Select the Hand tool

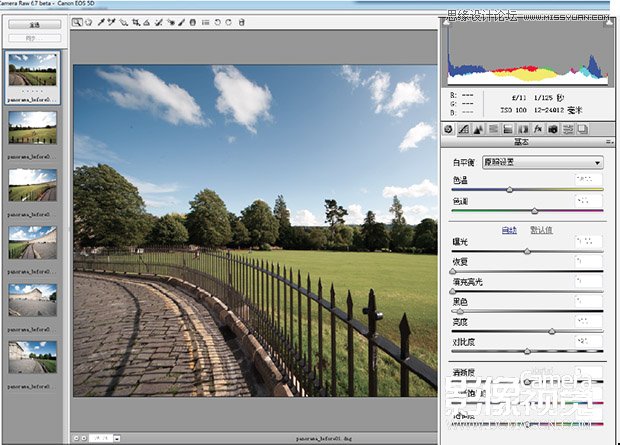pyautogui.click(x=88, y=22)
